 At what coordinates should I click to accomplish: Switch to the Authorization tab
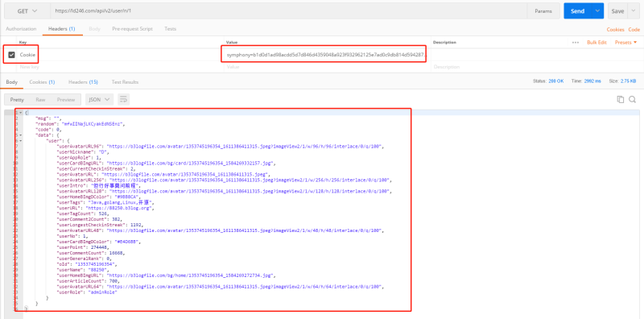tap(21, 29)
